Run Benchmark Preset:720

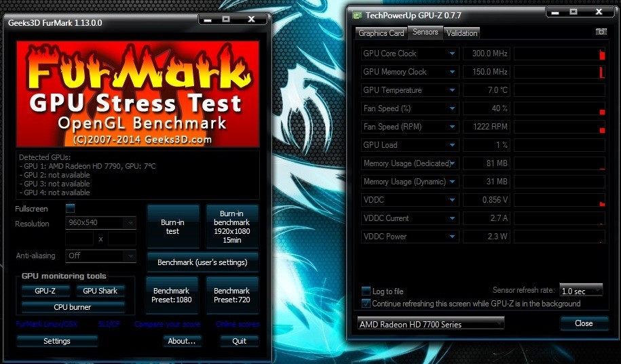pos(231,295)
